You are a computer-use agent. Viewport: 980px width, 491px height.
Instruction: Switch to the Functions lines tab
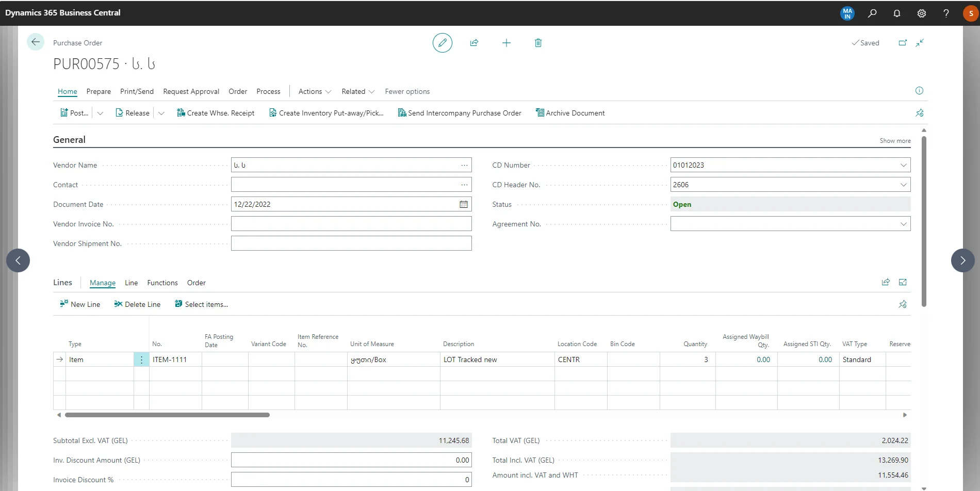point(162,283)
